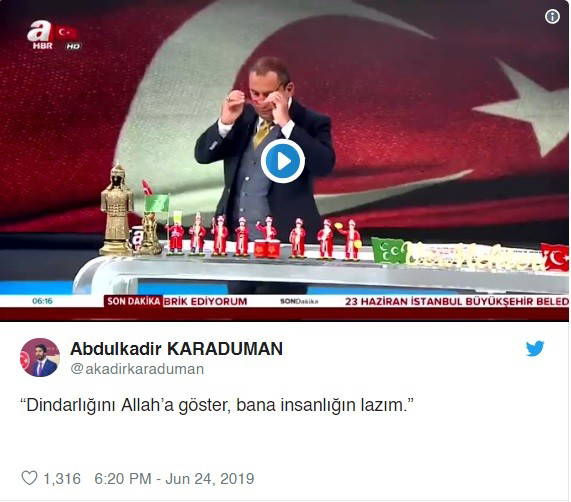The height and width of the screenshot is (502, 571).
Task: Click the red SON DAKIKA label
Action: (133, 301)
